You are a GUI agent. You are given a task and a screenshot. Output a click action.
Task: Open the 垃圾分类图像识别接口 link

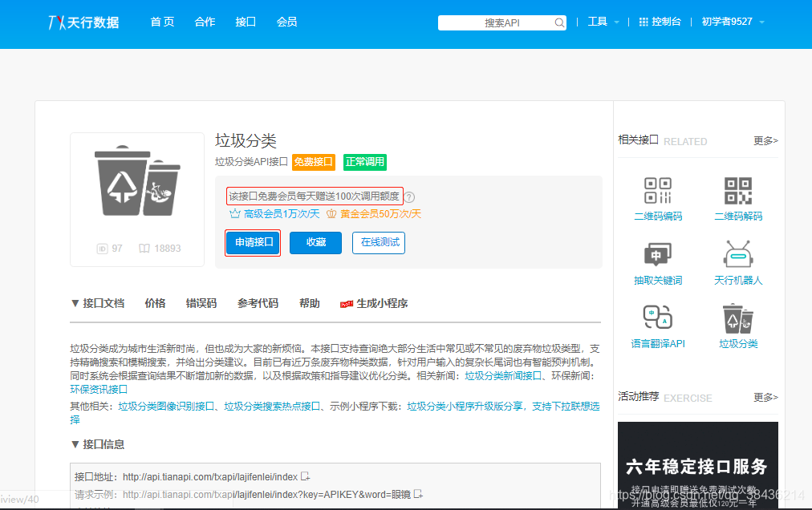point(166,407)
